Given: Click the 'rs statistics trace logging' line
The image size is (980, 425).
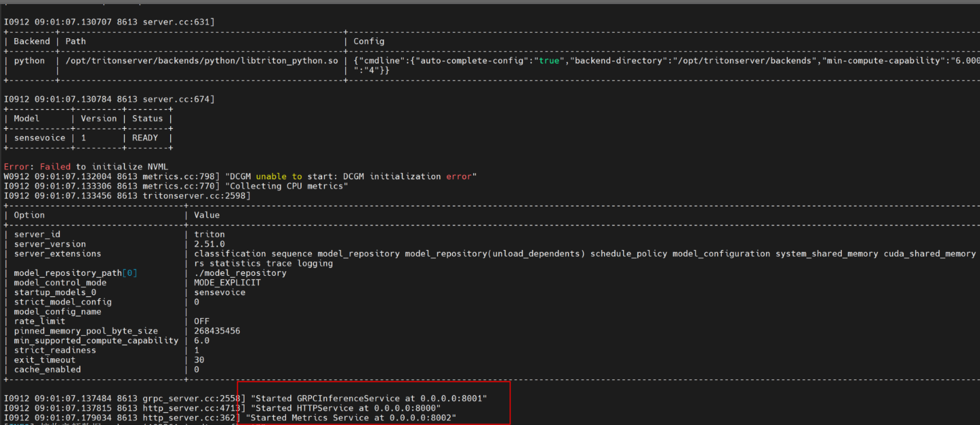Looking at the screenshot, I should [x=264, y=264].
